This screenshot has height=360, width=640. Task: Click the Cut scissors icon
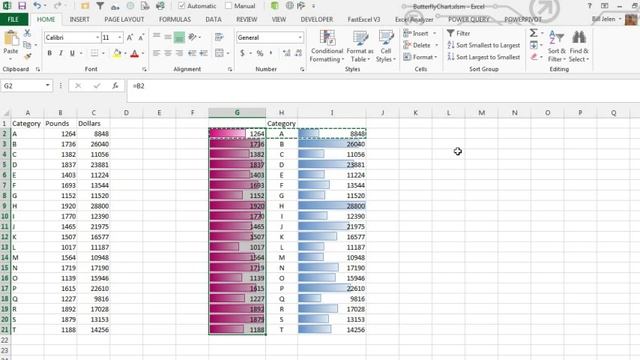(27, 33)
